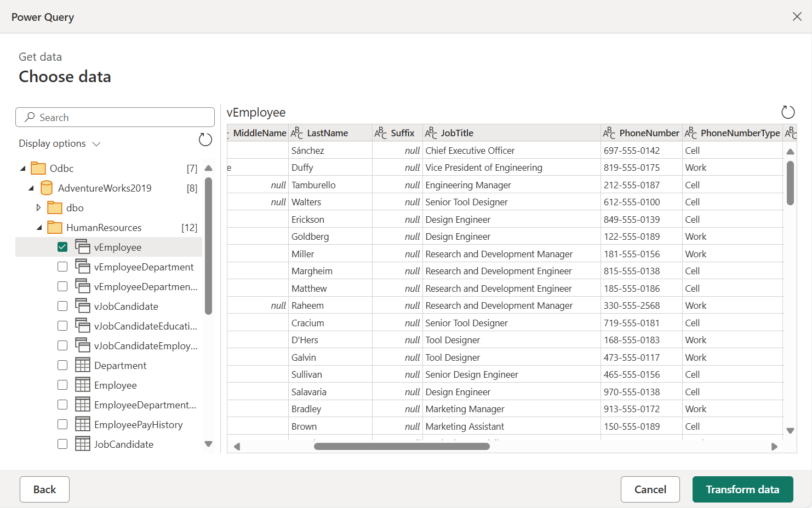Click the horizontal scrollbar thumb in preview
Image resolution: width=812 pixels, height=508 pixels.
(x=402, y=447)
